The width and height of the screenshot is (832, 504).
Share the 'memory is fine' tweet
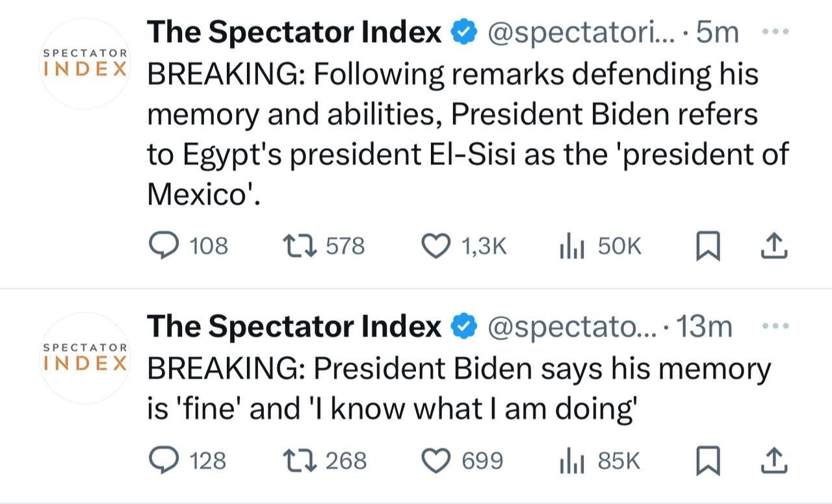tap(773, 460)
